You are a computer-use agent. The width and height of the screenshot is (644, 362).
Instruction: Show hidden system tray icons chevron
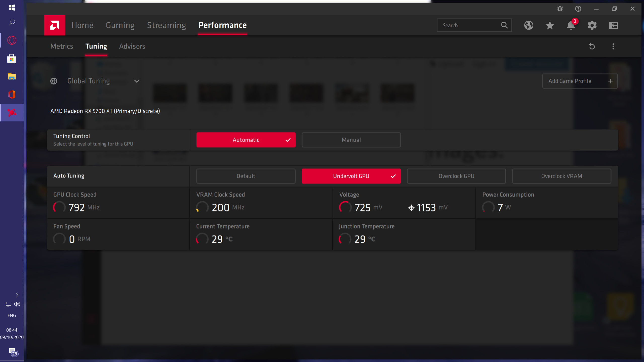(x=17, y=295)
